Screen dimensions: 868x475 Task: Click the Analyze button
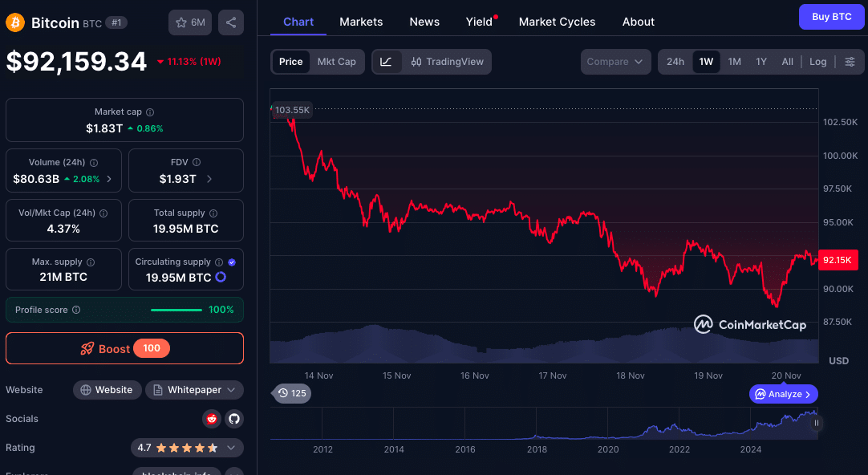click(x=783, y=394)
